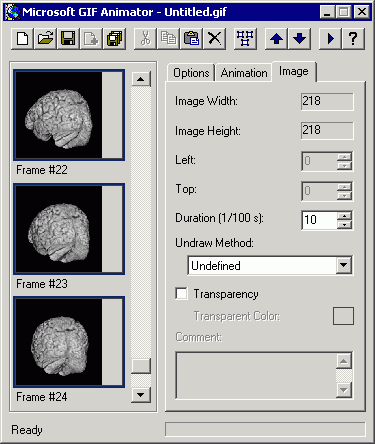Click the Frame #22 label

point(42,170)
